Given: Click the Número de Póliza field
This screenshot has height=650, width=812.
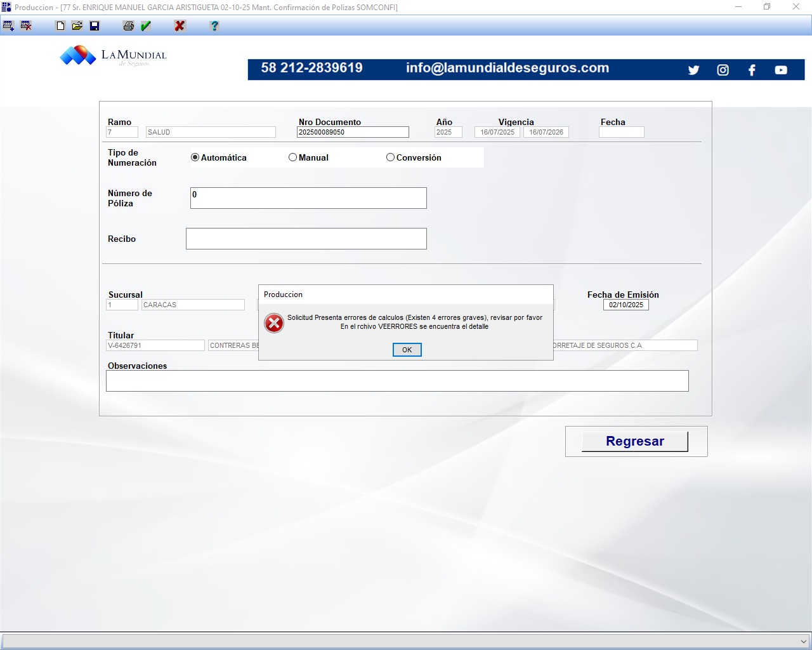Looking at the screenshot, I should pyautogui.click(x=308, y=198).
